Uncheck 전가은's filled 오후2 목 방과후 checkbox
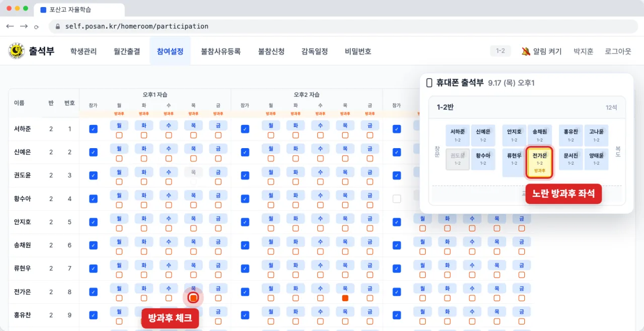The width and height of the screenshot is (644, 331). point(345,298)
